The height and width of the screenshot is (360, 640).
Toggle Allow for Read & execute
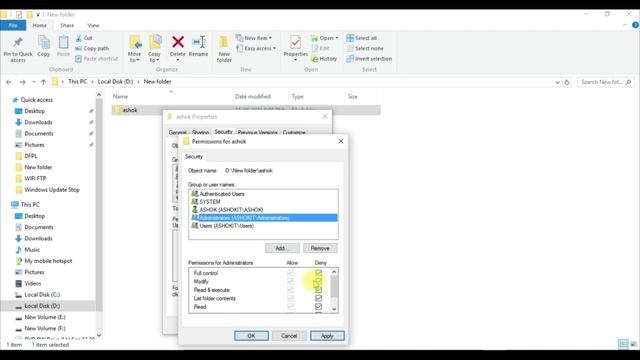pos(290,290)
